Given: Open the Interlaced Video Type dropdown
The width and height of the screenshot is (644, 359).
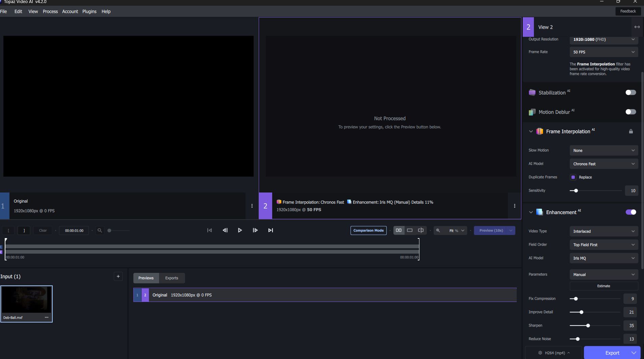Looking at the screenshot, I should [x=603, y=231].
